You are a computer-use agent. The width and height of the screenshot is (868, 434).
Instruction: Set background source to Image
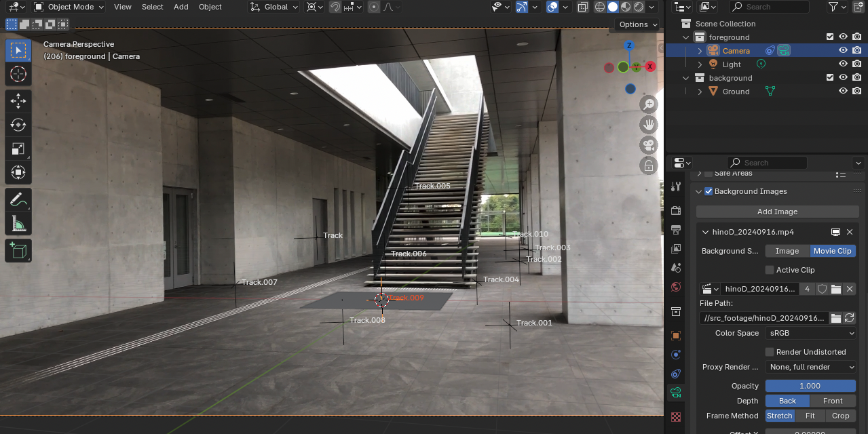[787, 251]
